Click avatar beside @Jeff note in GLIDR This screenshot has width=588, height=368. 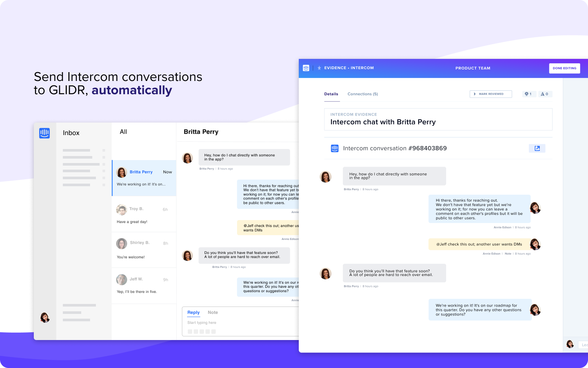pos(535,244)
